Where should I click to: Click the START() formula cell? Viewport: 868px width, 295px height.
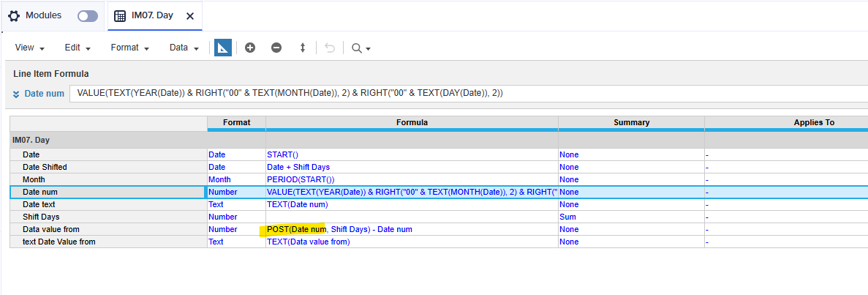pyautogui.click(x=412, y=154)
